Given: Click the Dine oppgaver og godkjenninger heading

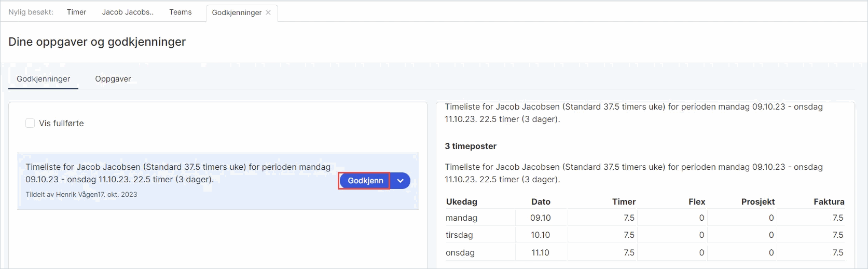Looking at the screenshot, I should 97,42.
